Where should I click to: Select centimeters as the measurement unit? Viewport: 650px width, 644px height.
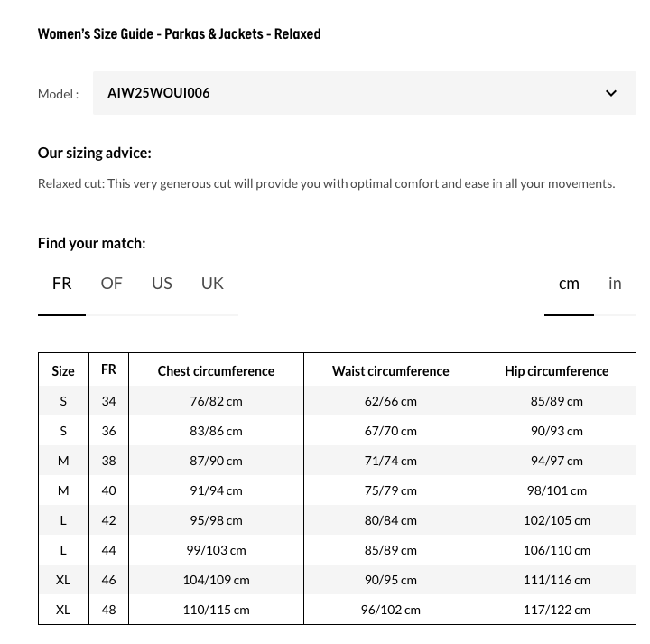point(569,284)
